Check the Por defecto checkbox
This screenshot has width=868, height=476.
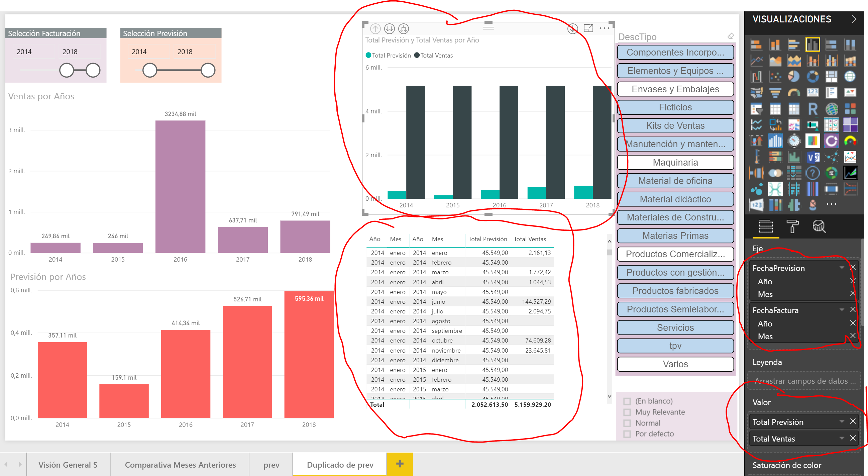pos(627,434)
